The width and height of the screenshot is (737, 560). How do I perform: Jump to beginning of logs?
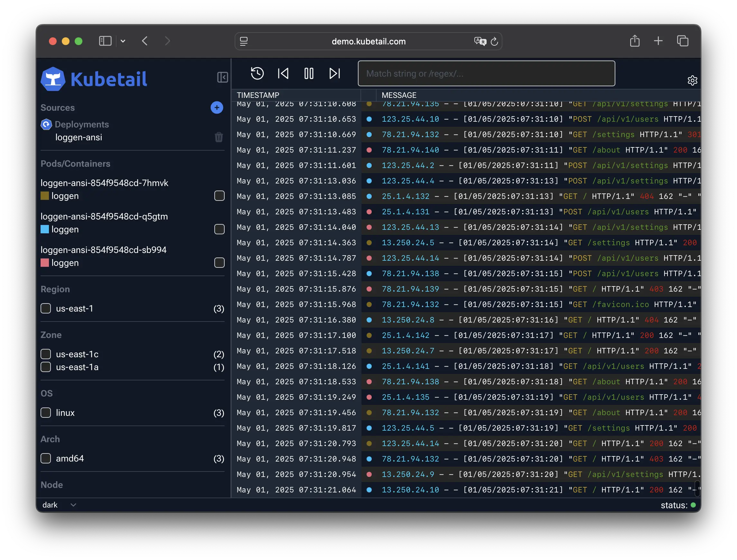click(283, 73)
